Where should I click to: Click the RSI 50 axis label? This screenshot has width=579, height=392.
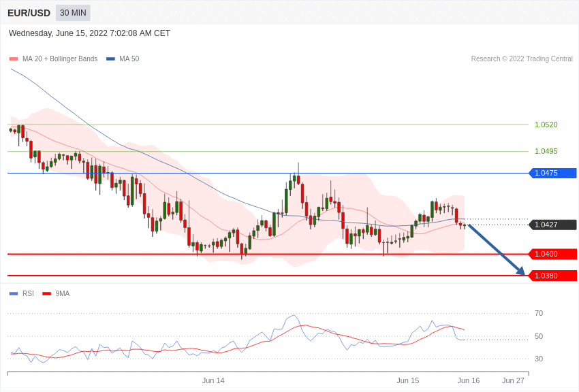[x=539, y=336]
